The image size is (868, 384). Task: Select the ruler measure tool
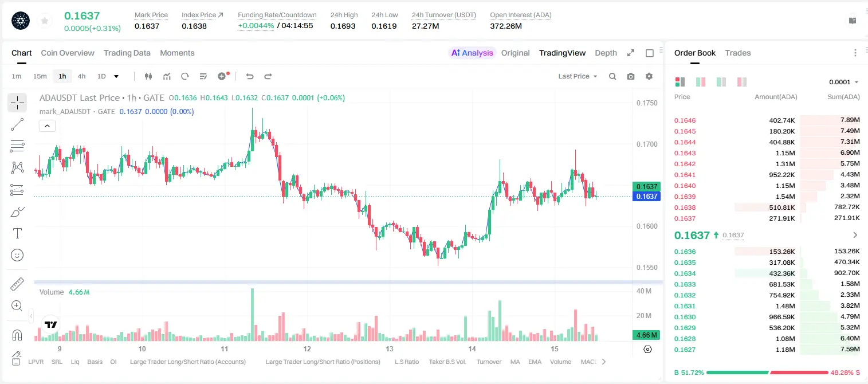17,284
